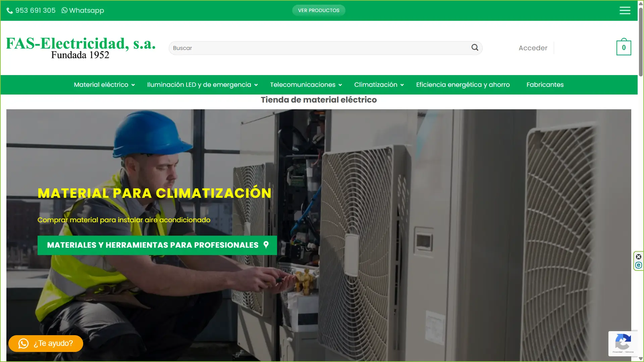Viewport: 644px width, 362px height.
Task: Open Eficiencia energética y ahorro menu item
Action: [x=463, y=85]
